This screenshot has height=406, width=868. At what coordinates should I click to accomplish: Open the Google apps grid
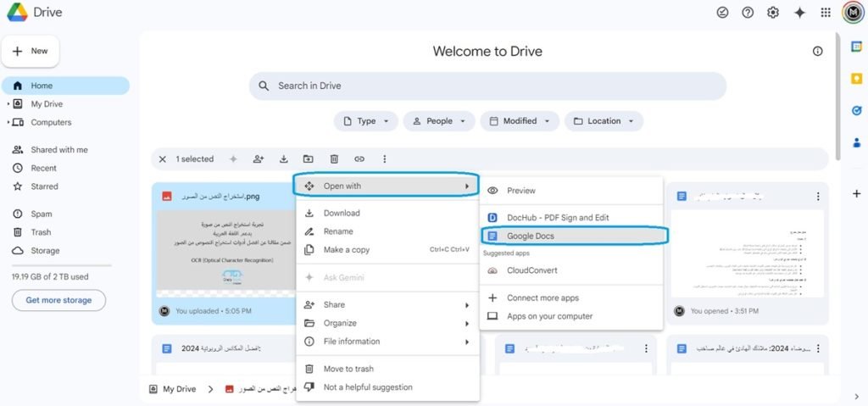pos(826,12)
